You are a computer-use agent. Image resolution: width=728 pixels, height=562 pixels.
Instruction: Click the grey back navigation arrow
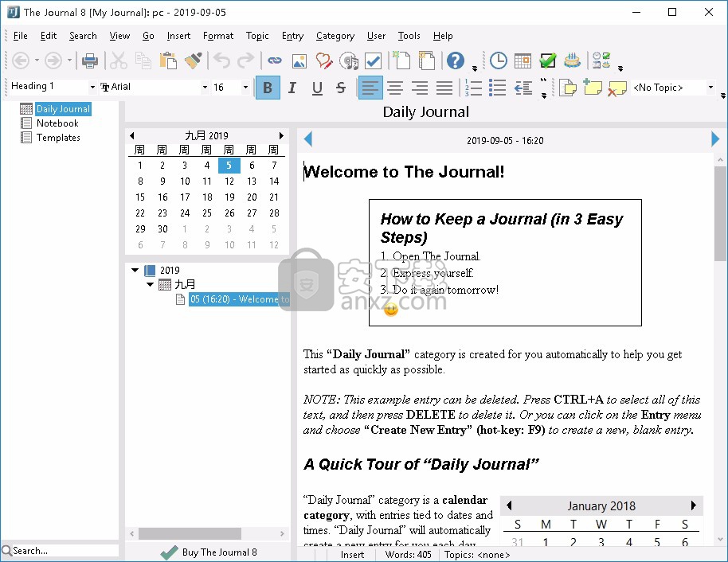(21, 60)
